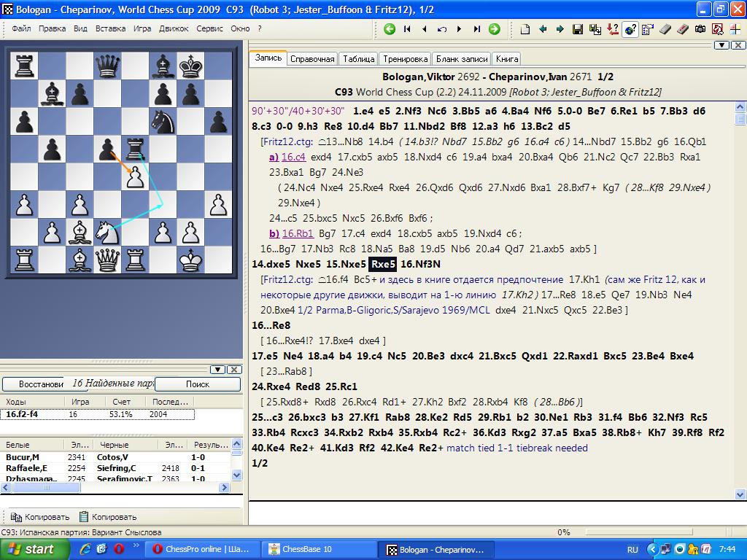The image size is (747, 560).
Task: Open the Движок menu
Action: [x=173, y=29]
